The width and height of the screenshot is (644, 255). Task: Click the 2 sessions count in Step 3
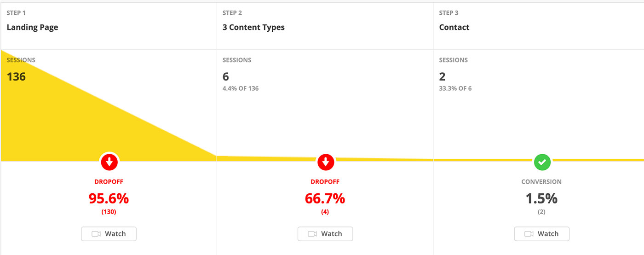[443, 76]
